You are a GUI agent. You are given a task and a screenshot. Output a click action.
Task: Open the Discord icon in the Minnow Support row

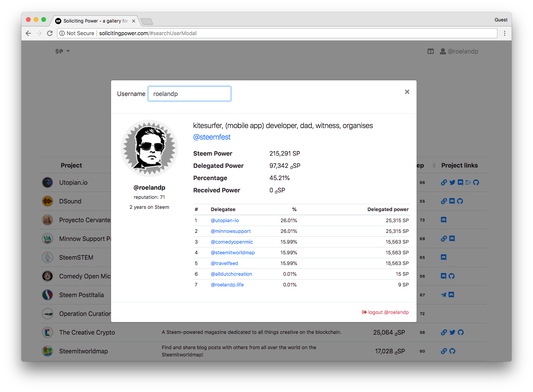point(452,239)
